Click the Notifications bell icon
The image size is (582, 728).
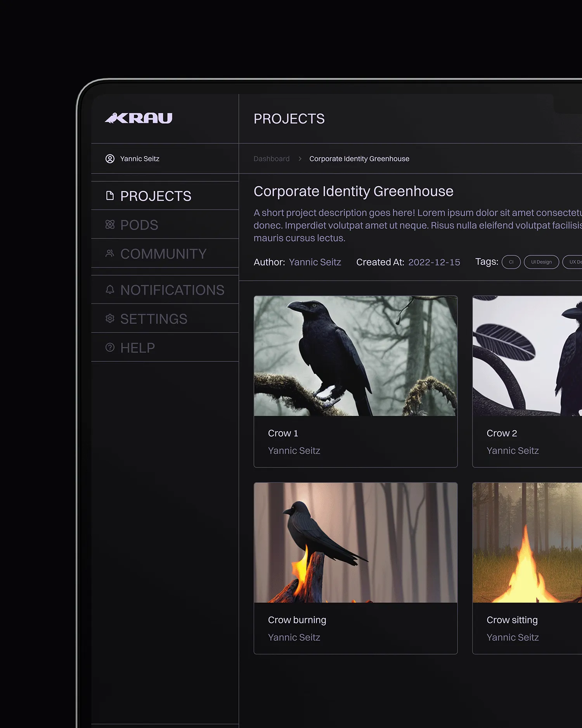point(110,290)
